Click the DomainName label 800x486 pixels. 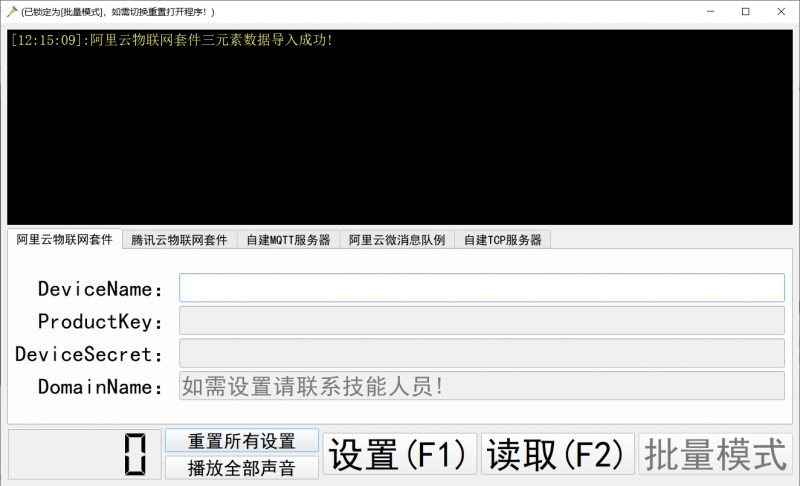(x=101, y=387)
